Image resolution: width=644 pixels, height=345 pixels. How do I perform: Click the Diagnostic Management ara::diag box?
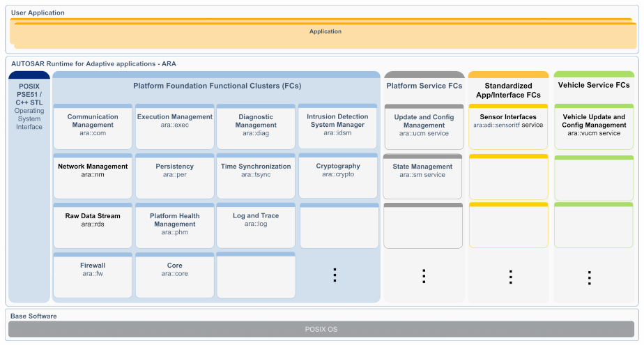pos(256,127)
